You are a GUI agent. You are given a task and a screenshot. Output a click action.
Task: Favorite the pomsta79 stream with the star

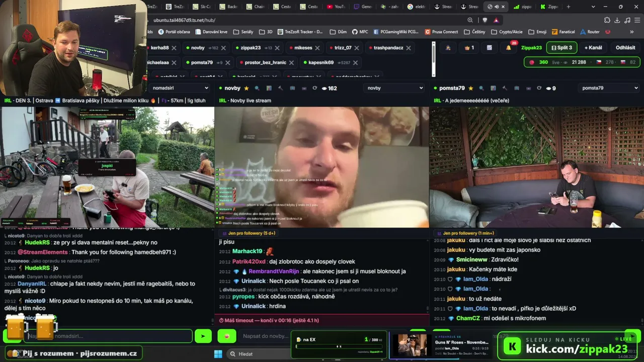click(471, 88)
